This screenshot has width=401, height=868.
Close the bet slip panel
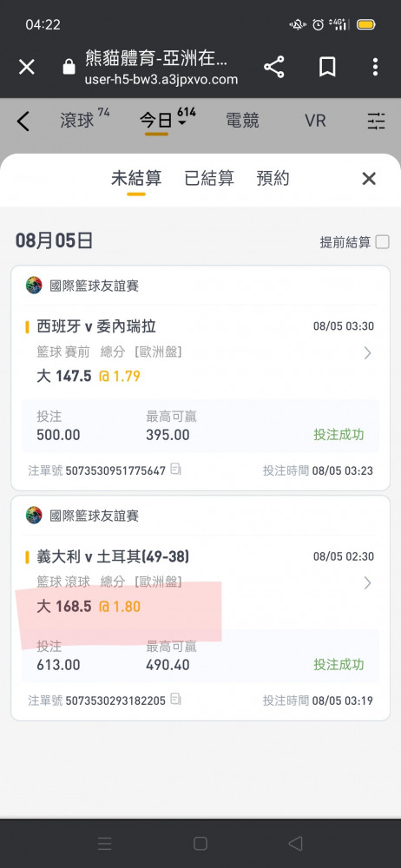pos(369,178)
